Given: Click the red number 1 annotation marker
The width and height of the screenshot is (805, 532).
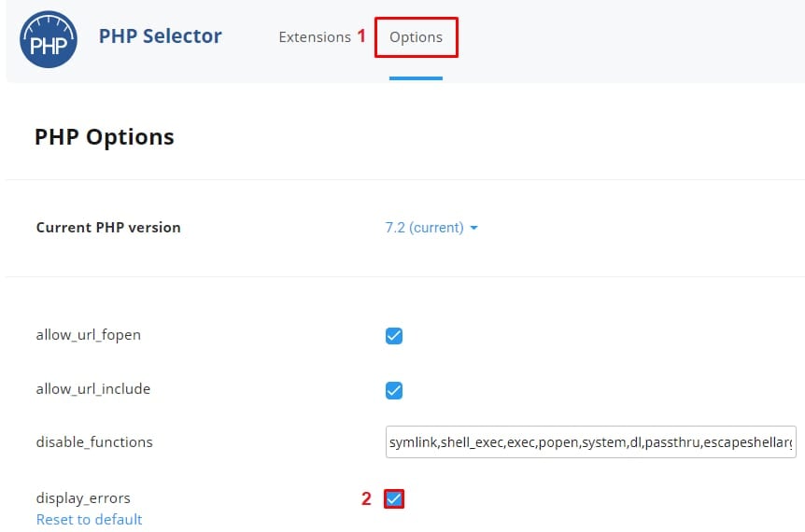Looking at the screenshot, I should point(361,36).
